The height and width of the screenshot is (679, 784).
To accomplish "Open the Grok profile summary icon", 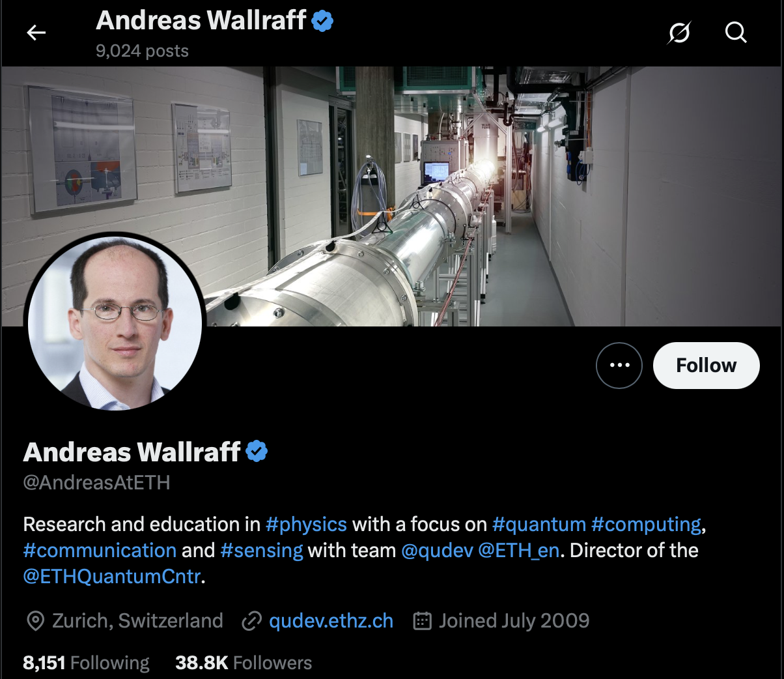I will [x=679, y=32].
